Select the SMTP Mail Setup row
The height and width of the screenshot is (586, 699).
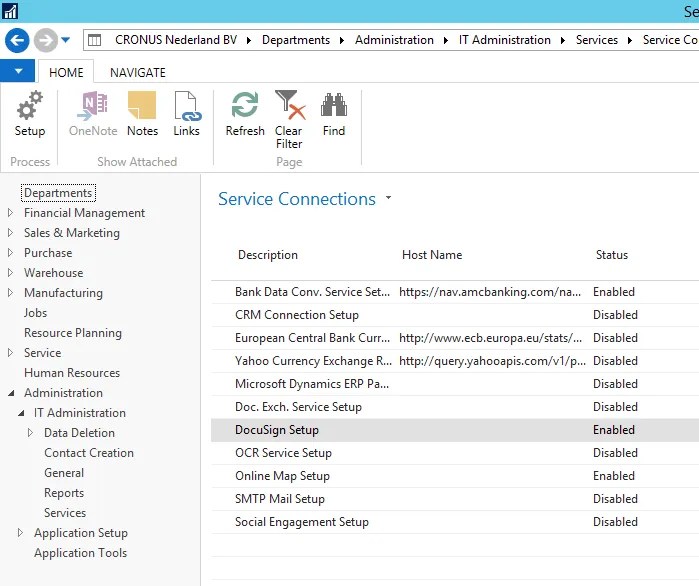tap(455, 499)
